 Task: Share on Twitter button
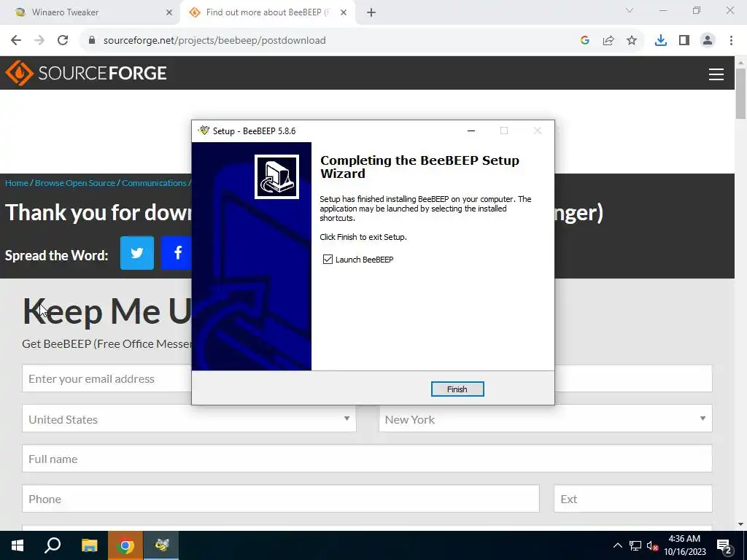137,253
